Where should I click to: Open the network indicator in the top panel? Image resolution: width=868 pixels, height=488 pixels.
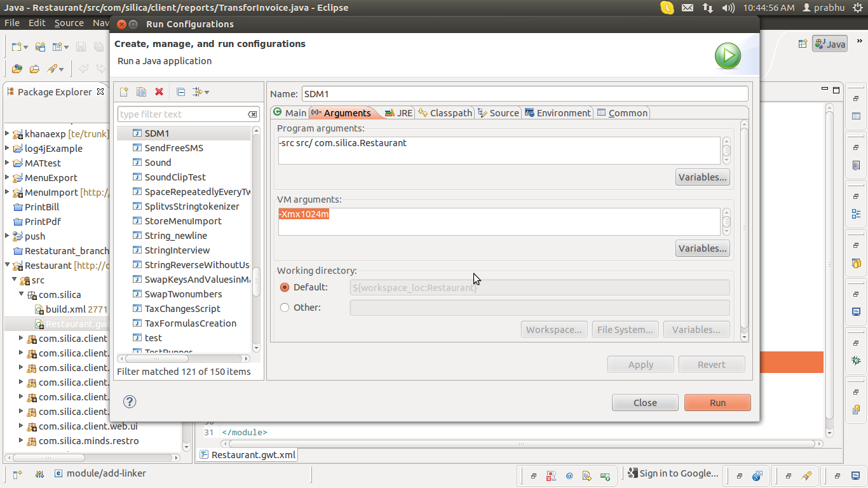coord(708,8)
